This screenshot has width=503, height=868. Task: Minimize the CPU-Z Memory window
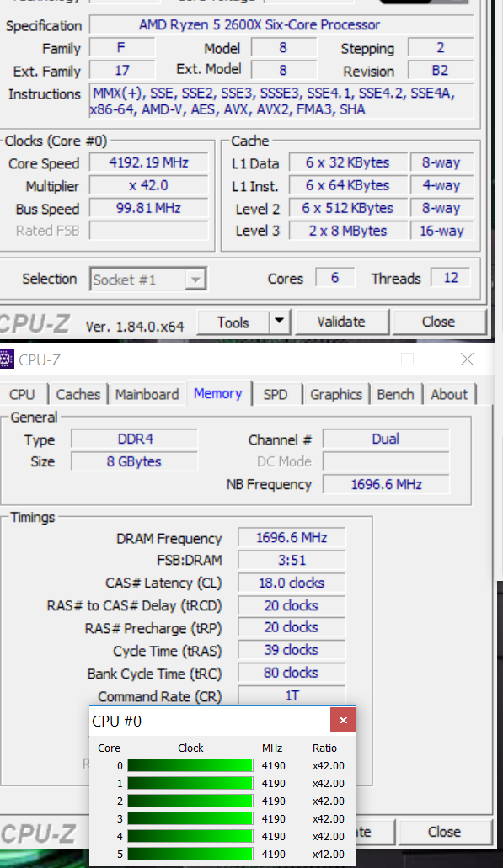(349, 359)
